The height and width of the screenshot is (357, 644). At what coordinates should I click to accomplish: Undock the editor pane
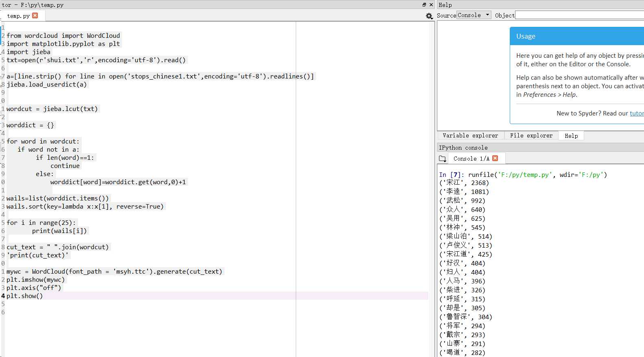click(x=424, y=5)
